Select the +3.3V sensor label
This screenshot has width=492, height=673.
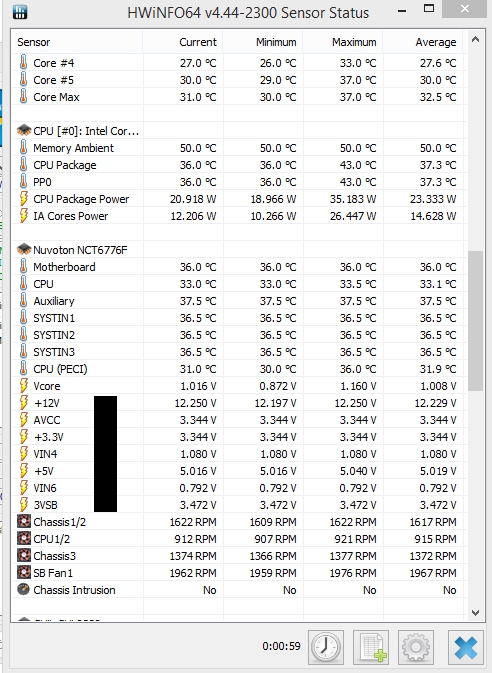point(49,437)
